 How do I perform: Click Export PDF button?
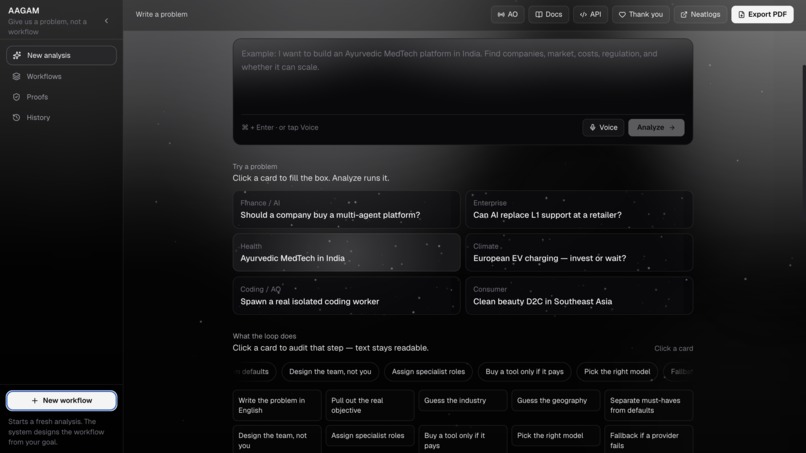coord(762,14)
